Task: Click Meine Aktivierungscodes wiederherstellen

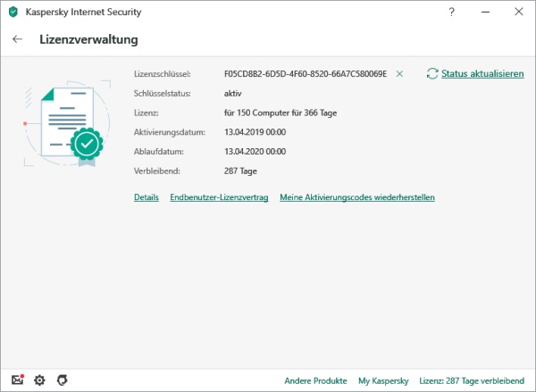Action: click(357, 197)
